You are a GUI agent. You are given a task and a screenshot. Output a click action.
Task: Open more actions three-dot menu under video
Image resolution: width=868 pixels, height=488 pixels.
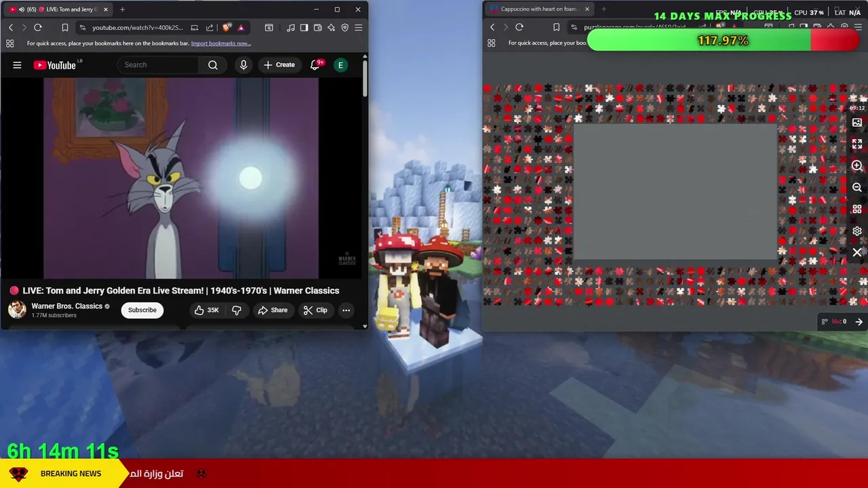(346, 310)
